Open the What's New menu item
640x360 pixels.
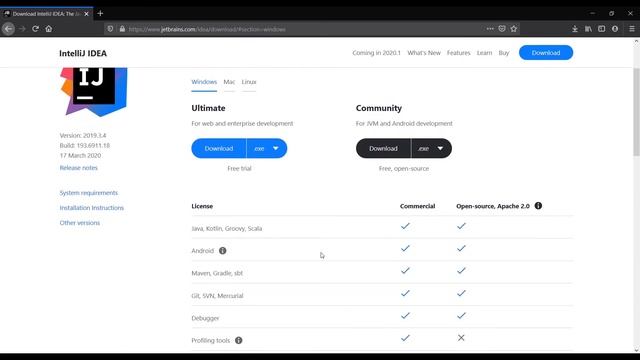coord(424,53)
